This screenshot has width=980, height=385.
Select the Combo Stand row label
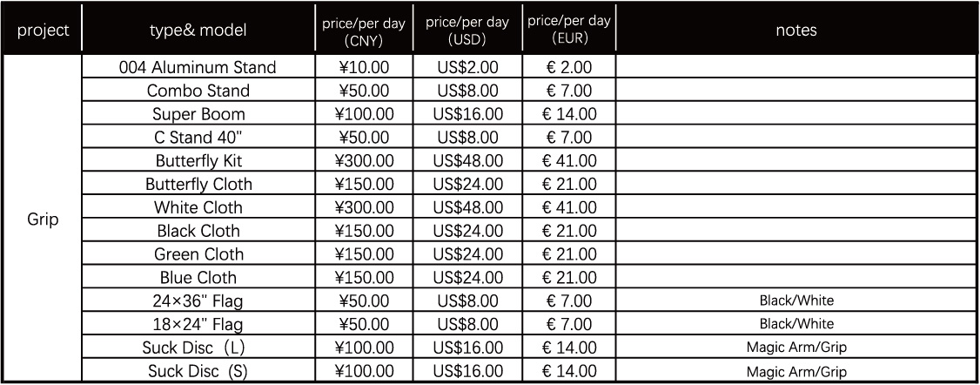pyautogui.click(x=198, y=91)
